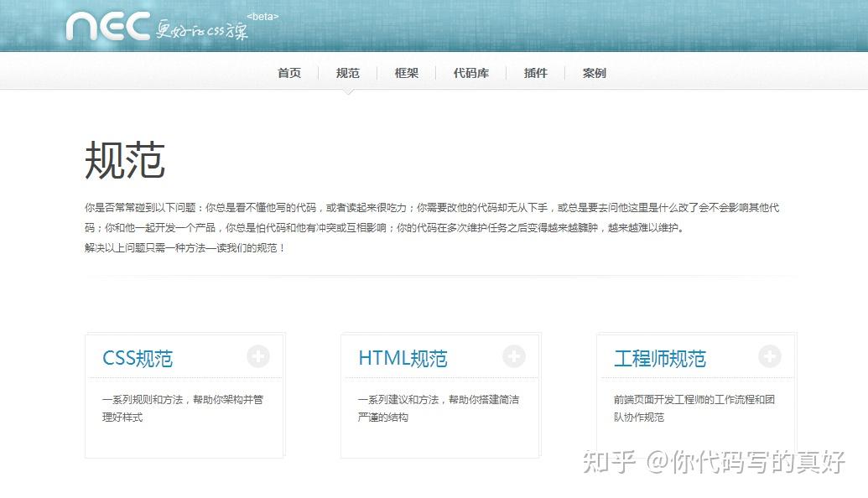
Task: Click the CSS规范 card description text
Action: [183, 408]
